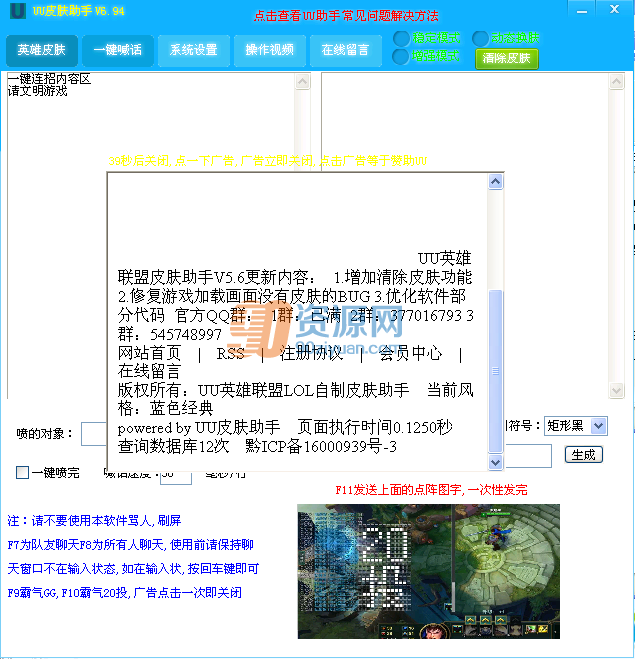Click scroll-down arrow of the ad popup

(495, 462)
